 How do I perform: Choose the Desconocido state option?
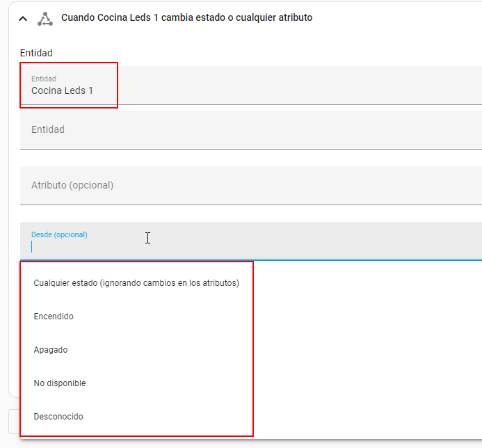point(58,417)
